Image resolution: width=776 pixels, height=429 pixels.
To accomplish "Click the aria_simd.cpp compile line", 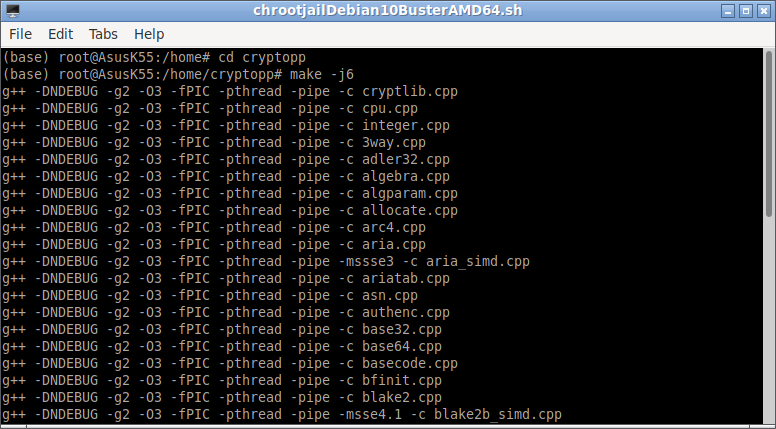I will tap(266, 261).
